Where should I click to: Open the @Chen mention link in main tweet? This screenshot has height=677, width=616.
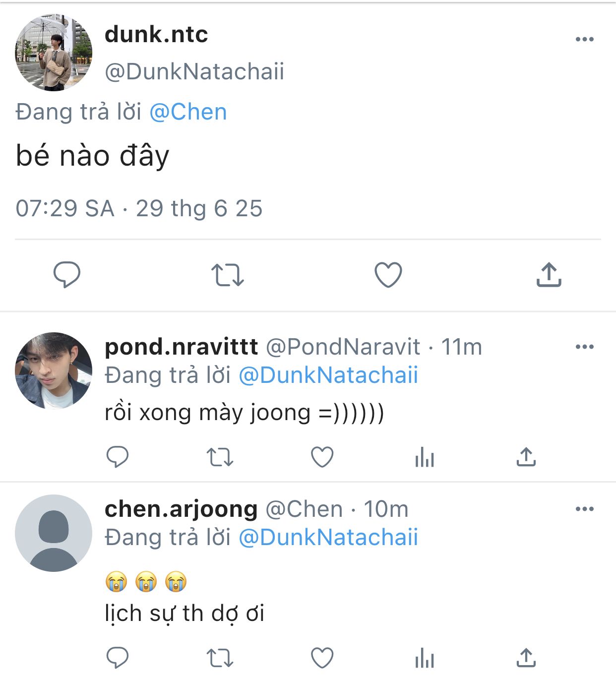[x=188, y=112]
